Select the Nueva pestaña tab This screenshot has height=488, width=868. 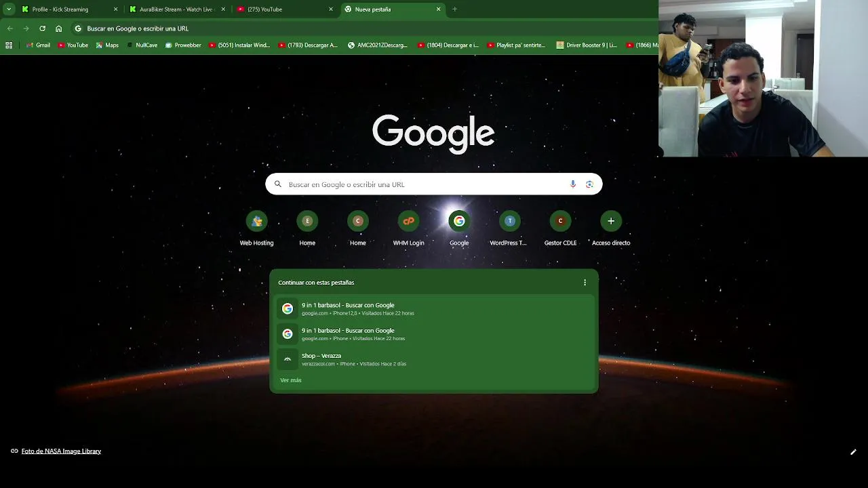393,9
